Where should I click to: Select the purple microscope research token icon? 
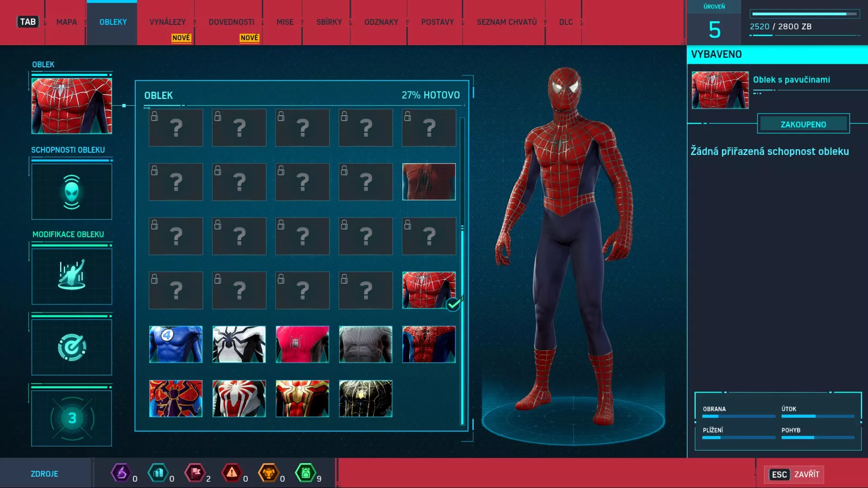pos(121,473)
